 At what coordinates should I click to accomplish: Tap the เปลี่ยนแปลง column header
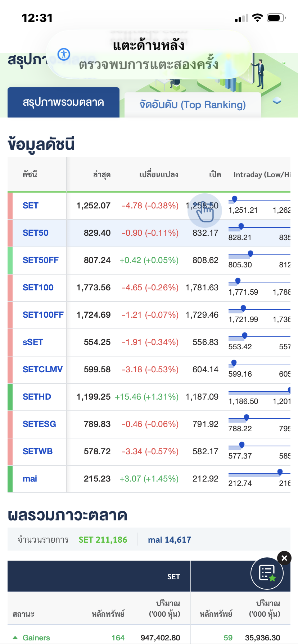pyautogui.click(x=159, y=175)
